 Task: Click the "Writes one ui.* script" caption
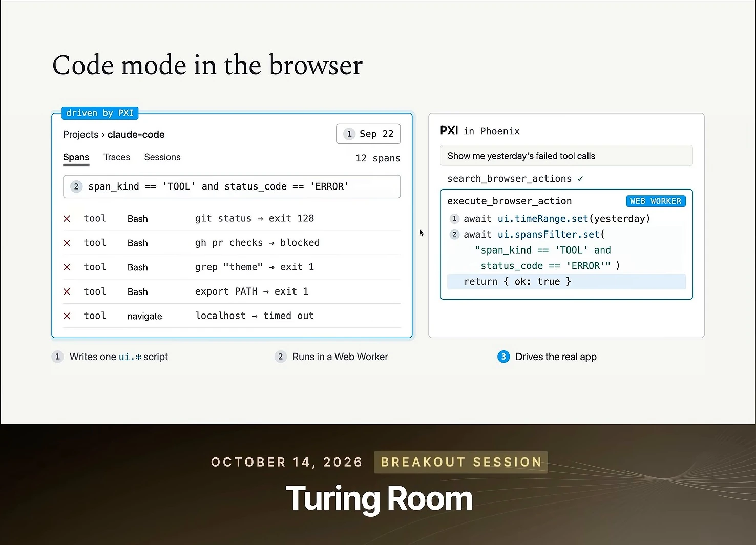click(x=119, y=357)
